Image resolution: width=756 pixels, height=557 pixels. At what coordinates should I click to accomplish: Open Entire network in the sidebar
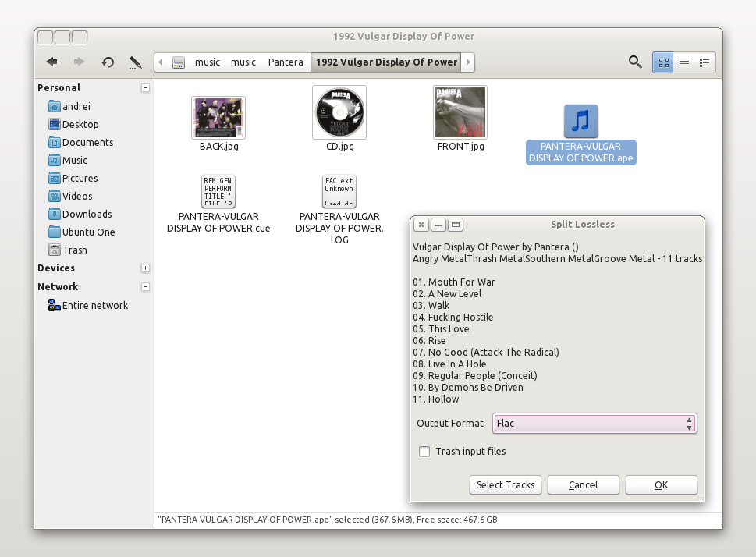(88, 305)
